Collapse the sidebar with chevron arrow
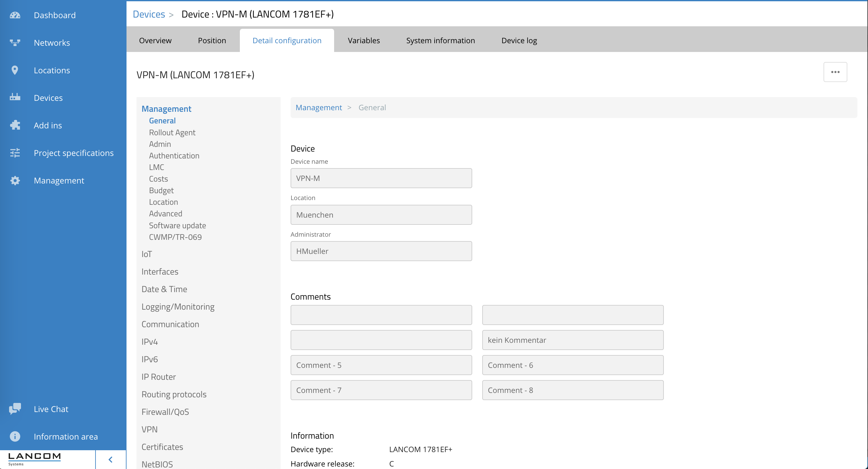Screen dimensions: 868x469 click(x=111, y=460)
